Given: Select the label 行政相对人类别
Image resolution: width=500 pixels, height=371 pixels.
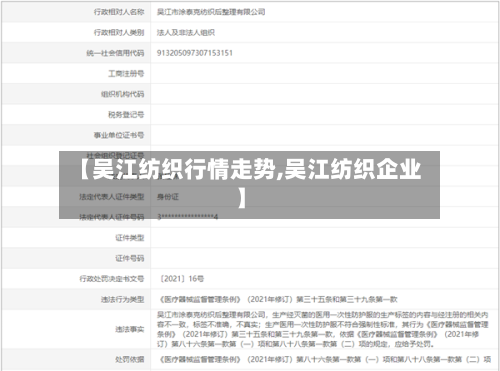Looking at the screenshot, I should click(119, 32).
